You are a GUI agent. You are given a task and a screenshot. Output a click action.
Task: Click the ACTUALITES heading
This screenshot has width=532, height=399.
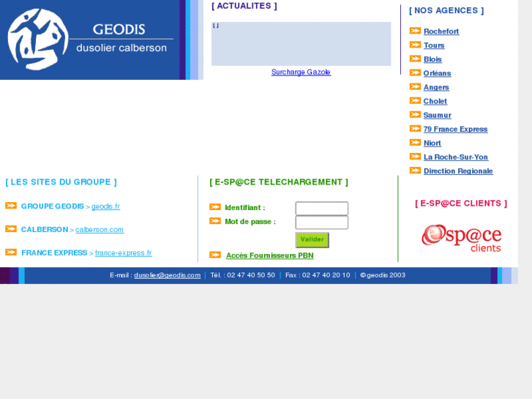click(244, 6)
